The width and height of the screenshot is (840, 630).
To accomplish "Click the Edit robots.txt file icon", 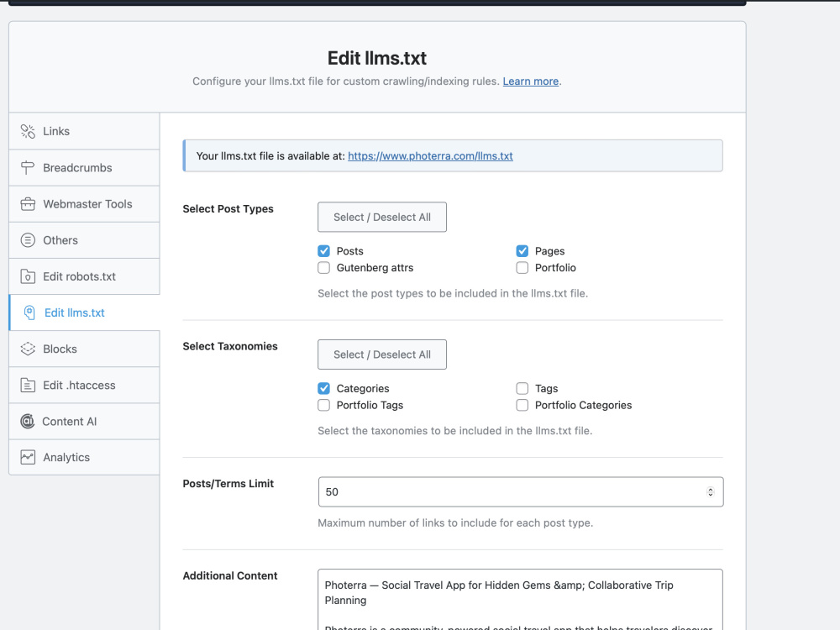I will pos(28,276).
